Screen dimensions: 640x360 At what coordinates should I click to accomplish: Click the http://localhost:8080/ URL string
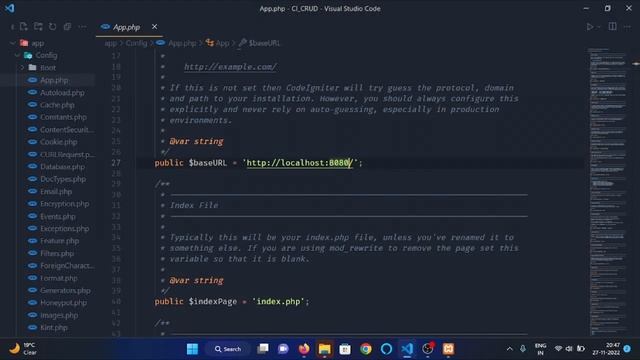(x=300, y=162)
